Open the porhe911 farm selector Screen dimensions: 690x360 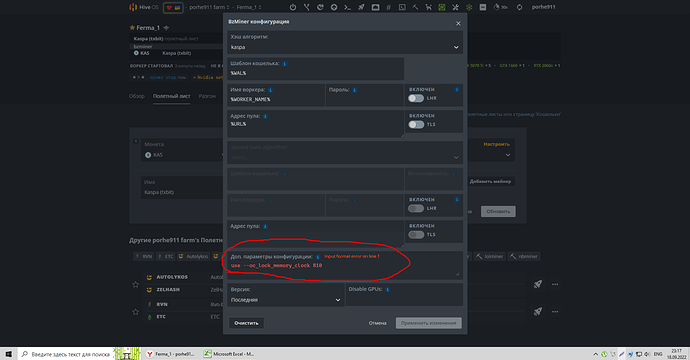(209, 7)
